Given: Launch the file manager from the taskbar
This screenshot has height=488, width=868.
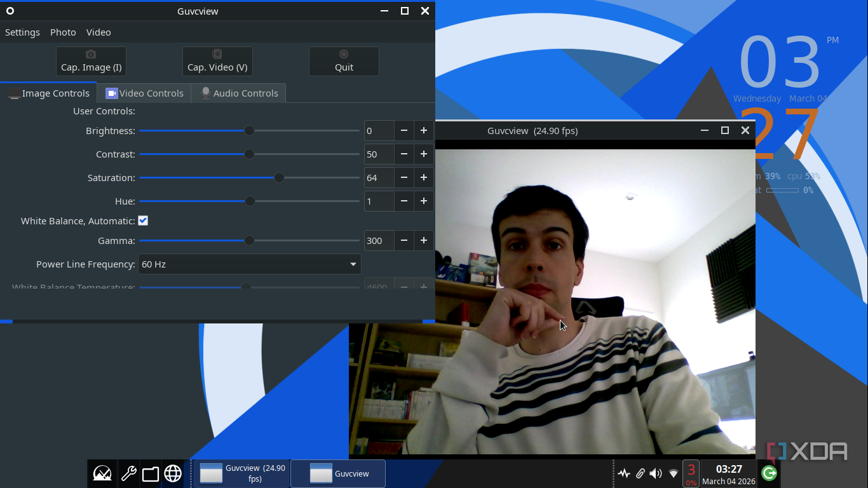Looking at the screenshot, I should click(x=151, y=473).
